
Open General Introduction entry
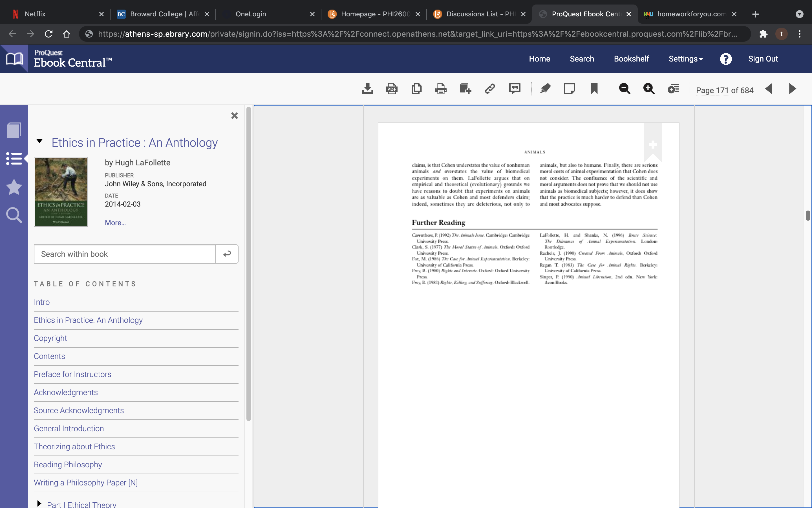click(x=69, y=428)
